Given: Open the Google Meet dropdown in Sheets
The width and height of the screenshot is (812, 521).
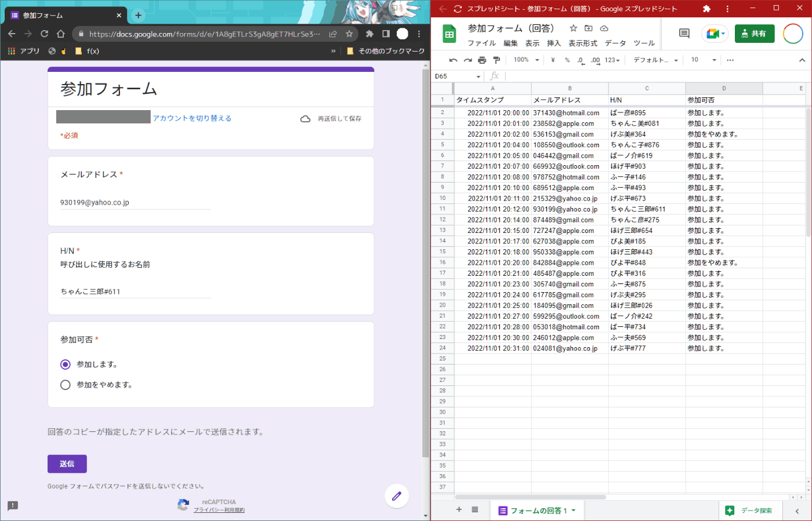Looking at the screenshot, I should tap(715, 34).
